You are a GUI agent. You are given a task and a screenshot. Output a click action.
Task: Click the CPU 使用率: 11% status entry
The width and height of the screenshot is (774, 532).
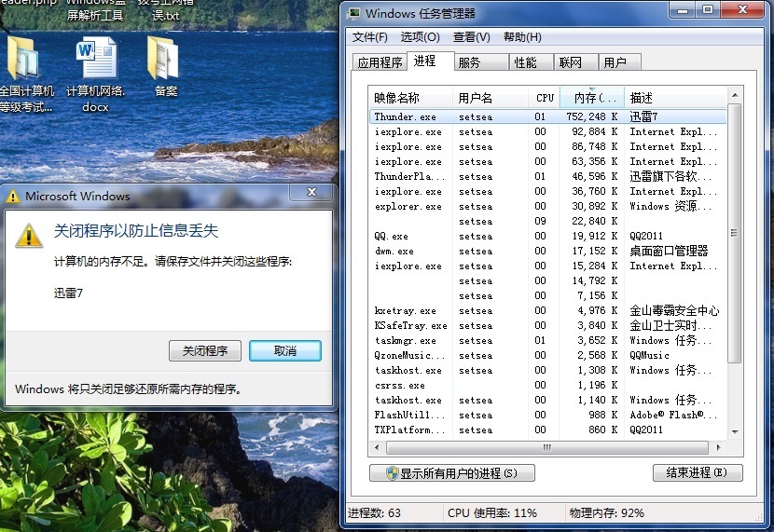coord(492,512)
